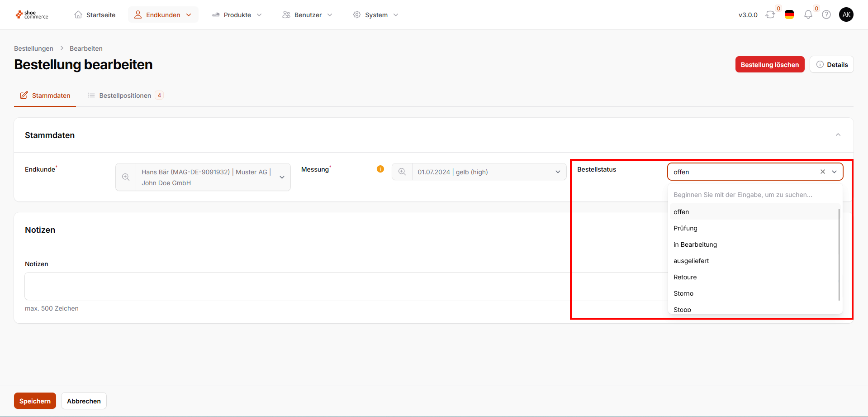Select 'Prüfung' status option
Viewport: 868px width, 417px height.
click(754, 228)
